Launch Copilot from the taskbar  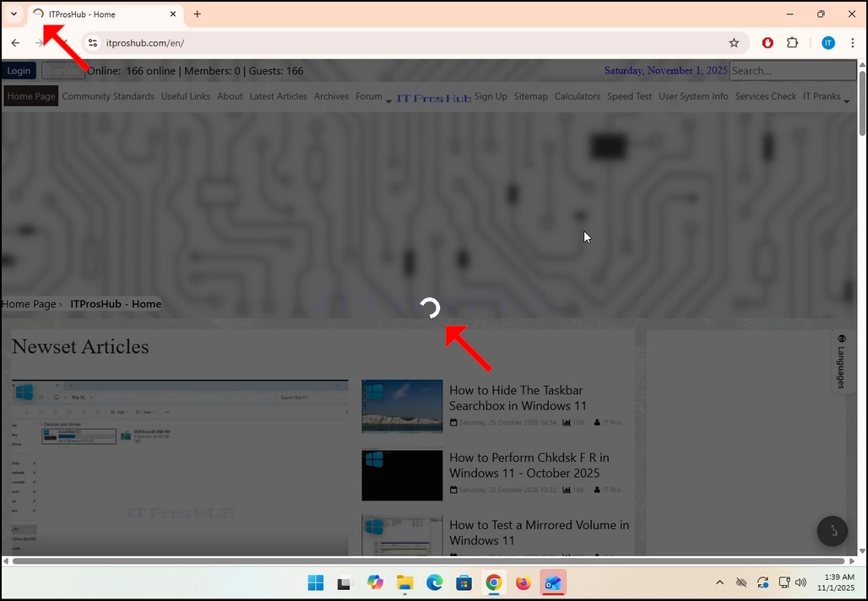(x=375, y=582)
